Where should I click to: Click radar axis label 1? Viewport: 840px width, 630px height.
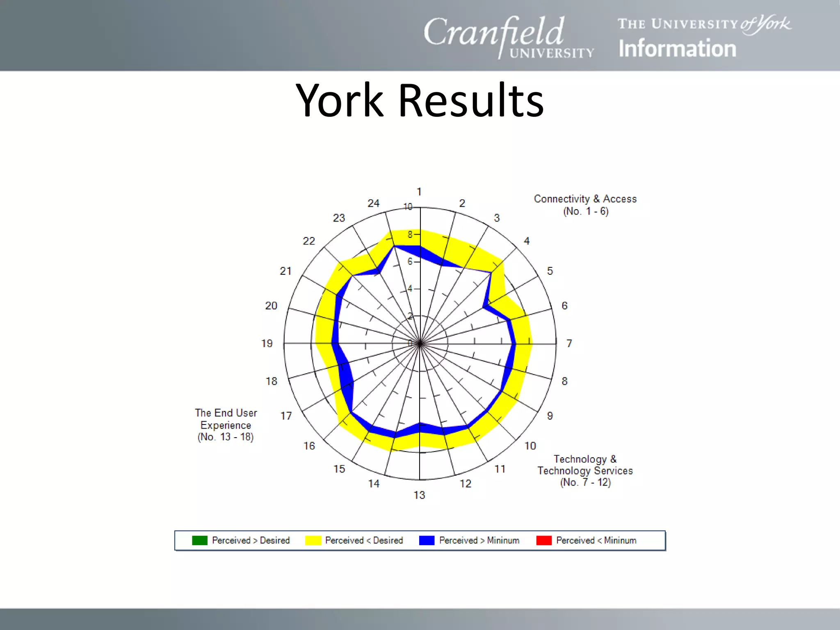(419, 192)
